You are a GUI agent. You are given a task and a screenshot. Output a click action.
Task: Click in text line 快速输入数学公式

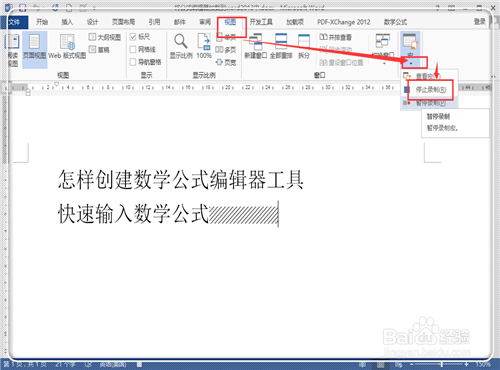click(133, 214)
